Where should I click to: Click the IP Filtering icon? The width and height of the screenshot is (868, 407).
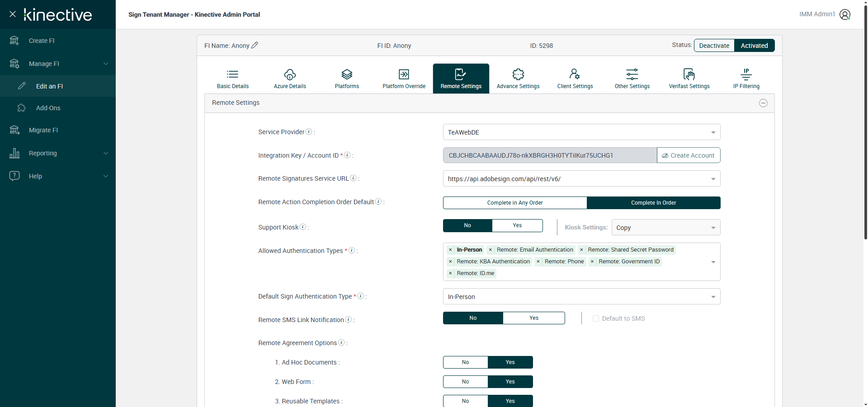coord(746,74)
